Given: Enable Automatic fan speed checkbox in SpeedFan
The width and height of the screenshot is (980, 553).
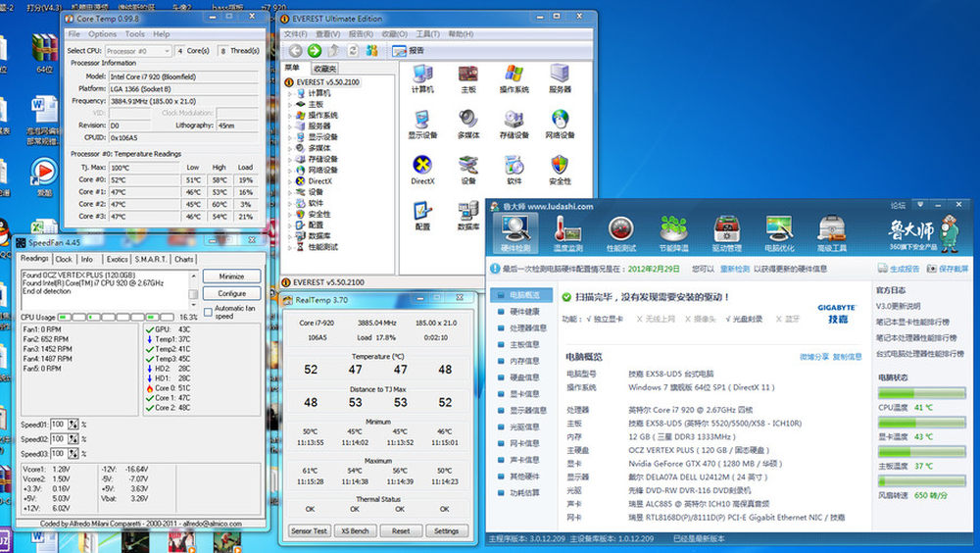Looking at the screenshot, I should [x=208, y=312].
